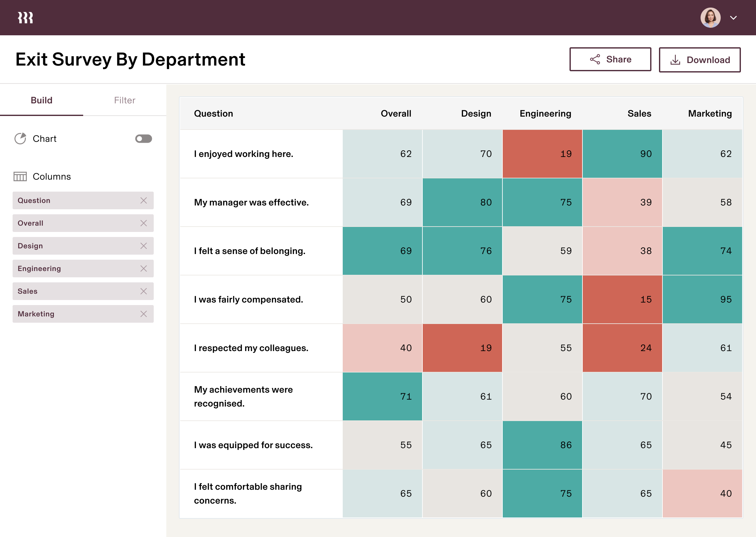This screenshot has height=537, width=756.
Task: Enable the Chart toggle switch
Action: click(143, 139)
